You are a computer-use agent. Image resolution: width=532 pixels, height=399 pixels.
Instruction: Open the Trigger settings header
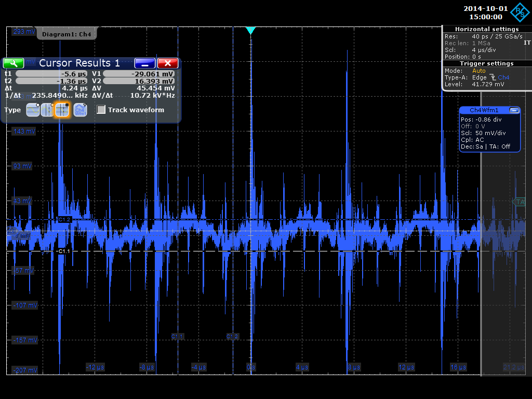coord(487,63)
